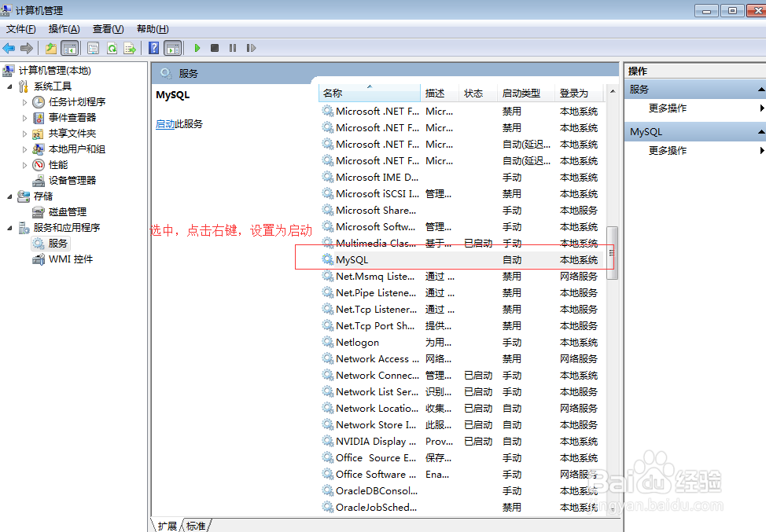This screenshot has width=766, height=532.
Task: Open the properties dialog toolbar icon
Action: click(x=93, y=48)
